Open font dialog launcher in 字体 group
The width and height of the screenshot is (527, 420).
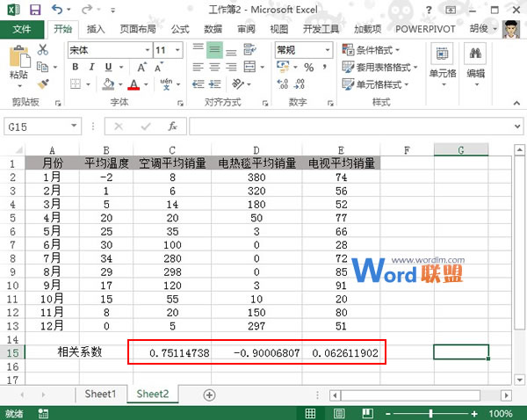pyautogui.click(x=180, y=103)
